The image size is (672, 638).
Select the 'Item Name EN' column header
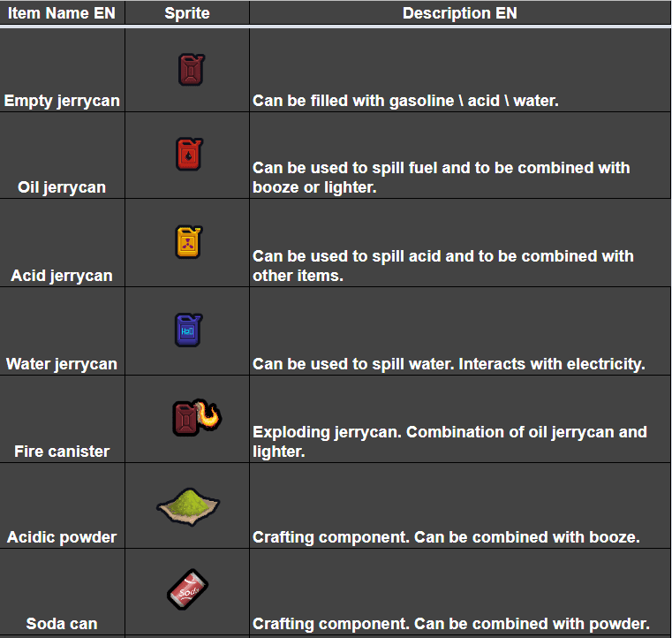coord(63,13)
